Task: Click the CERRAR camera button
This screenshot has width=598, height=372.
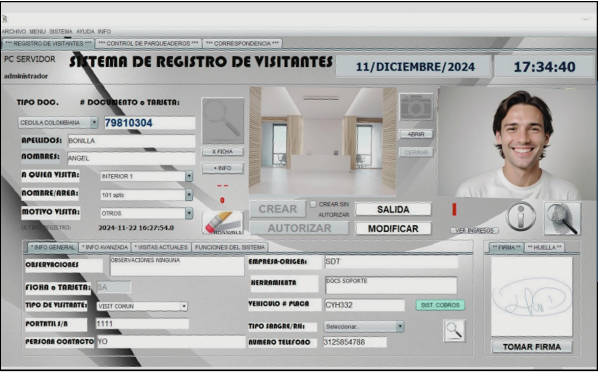Action: 416,152
